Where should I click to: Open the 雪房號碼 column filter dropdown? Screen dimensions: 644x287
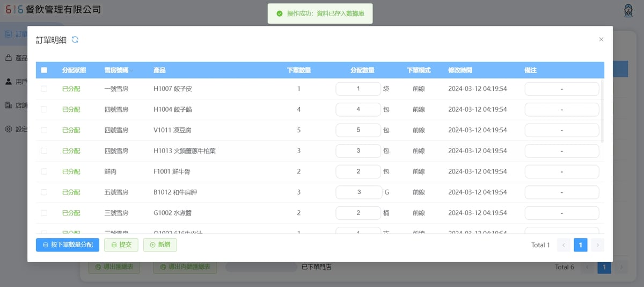click(131, 71)
